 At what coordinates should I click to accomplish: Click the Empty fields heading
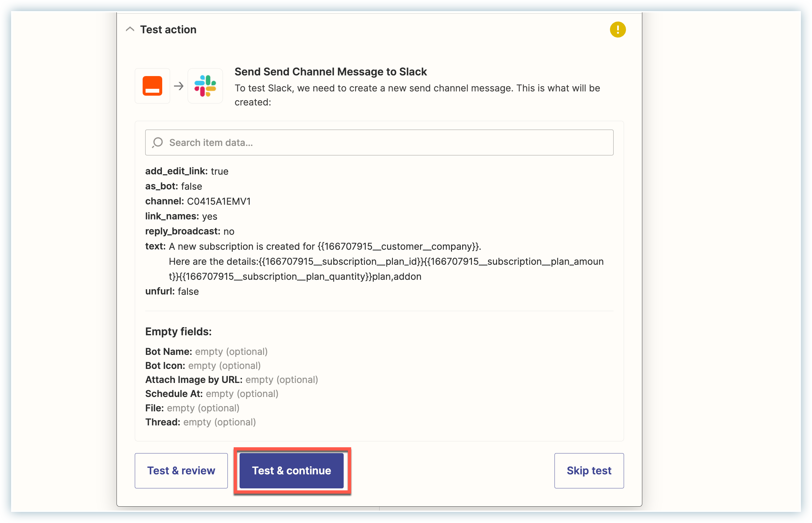click(x=178, y=331)
